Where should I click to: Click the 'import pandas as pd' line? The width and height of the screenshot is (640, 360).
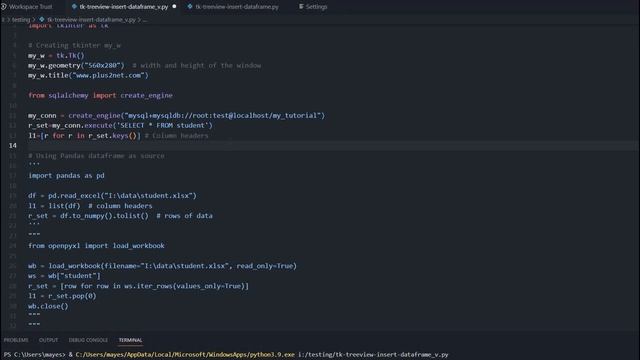click(x=66, y=176)
